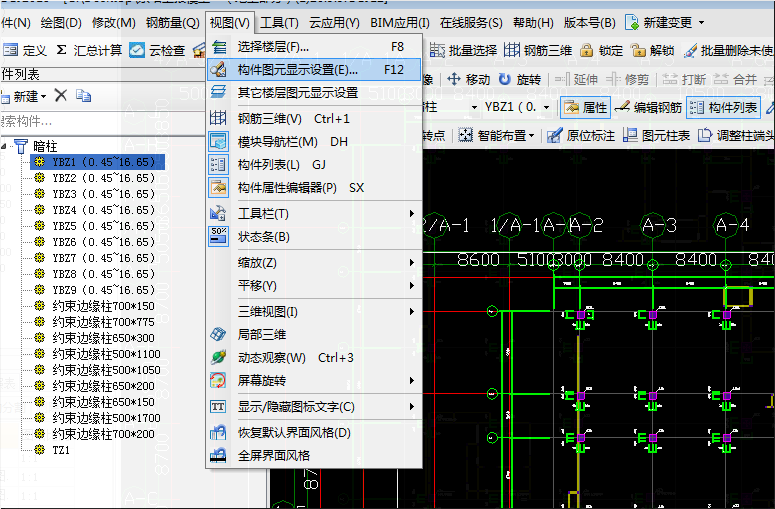Viewport: 775px width, 509px height.
Task: Click the 状态条 icon in the menu
Action: (x=218, y=237)
